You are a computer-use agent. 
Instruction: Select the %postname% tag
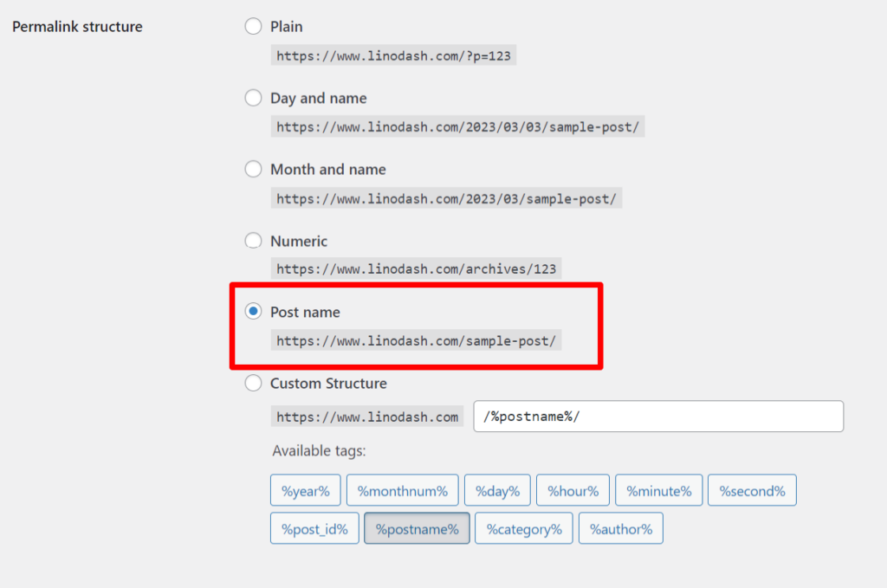(417, 527)
